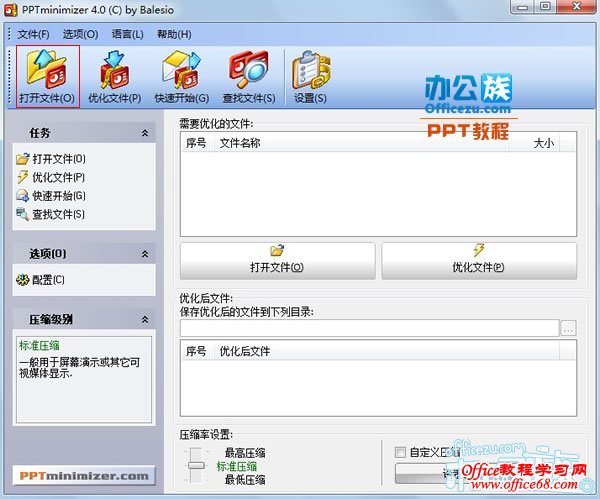Sort by 大小 column header
Viewport: 600px width, 499px height.
pos(534,143)
